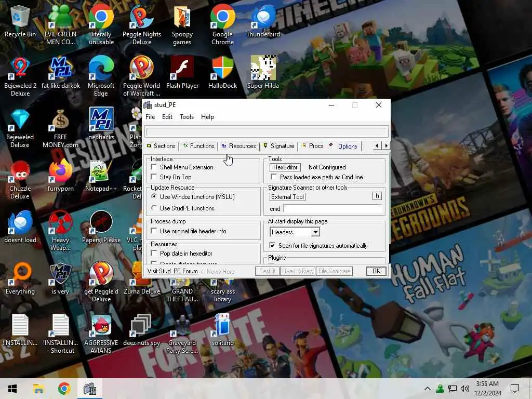The image size is (532, 399).
Task: Switch to the Resources tab
Action: click(x=239, y=146)
